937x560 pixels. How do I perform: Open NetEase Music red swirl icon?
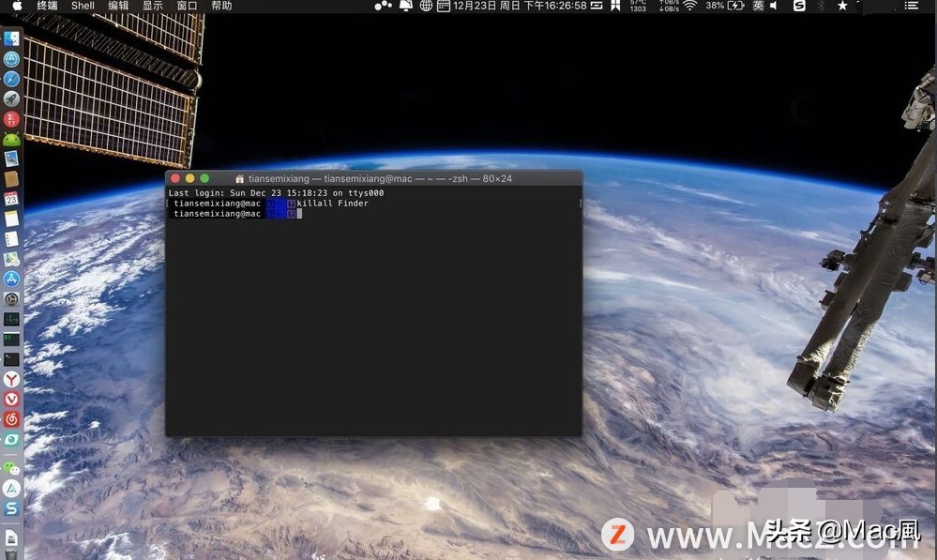pos(11,419)
